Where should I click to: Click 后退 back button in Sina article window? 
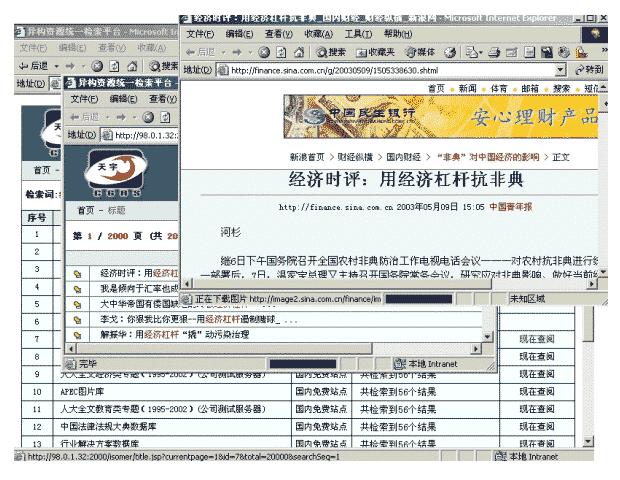tap(201, 52)
